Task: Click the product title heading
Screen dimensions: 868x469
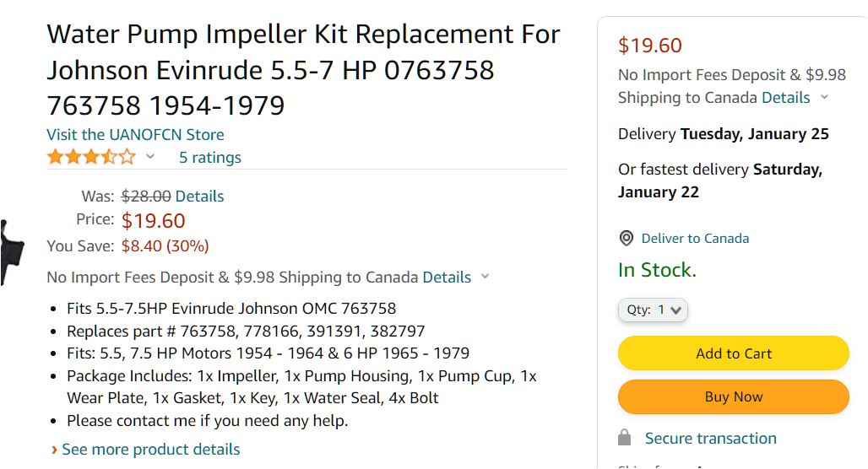Action: 303,70
